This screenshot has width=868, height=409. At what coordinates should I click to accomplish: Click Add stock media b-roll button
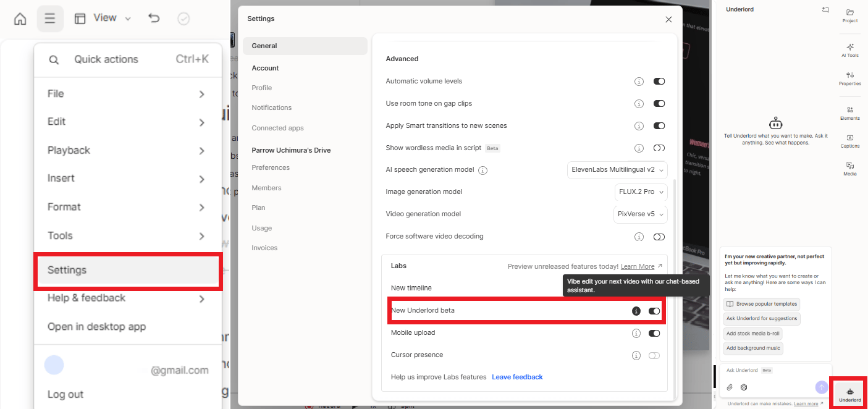point(753,334)
